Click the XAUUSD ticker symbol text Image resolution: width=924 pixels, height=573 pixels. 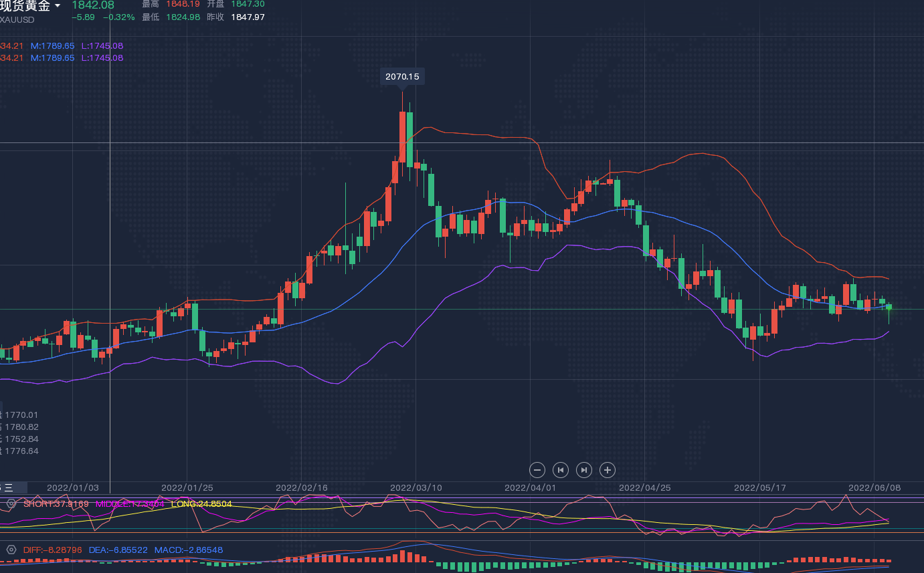(17, 19)
